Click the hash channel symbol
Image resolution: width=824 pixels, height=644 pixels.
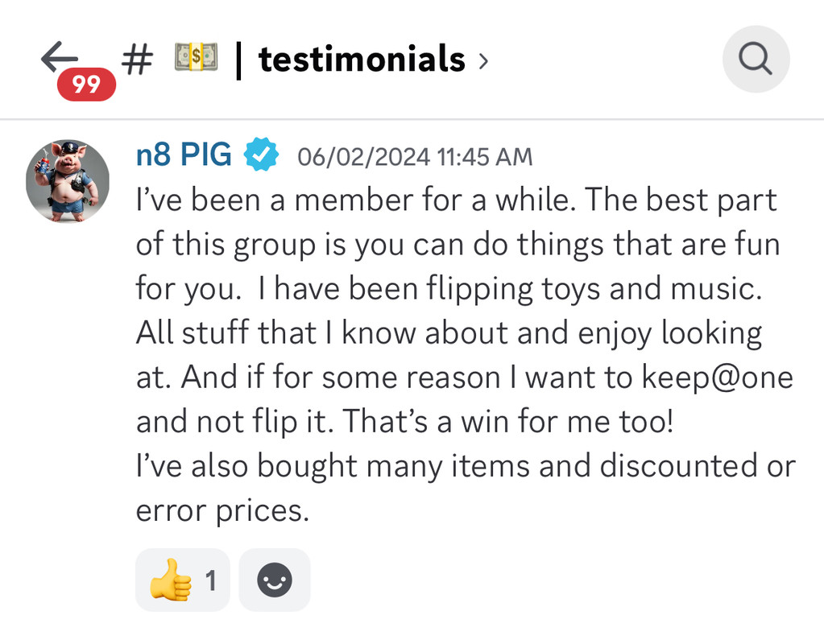tap(137, 59)
